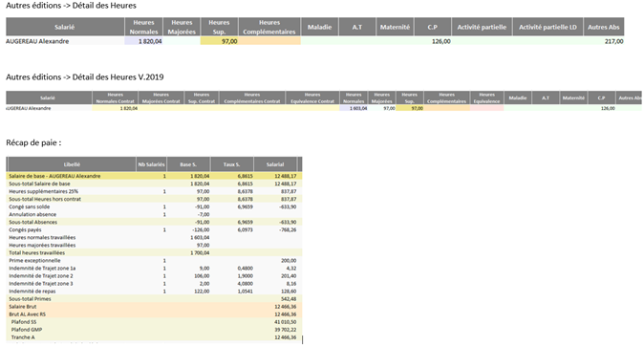The image size is (644, 346).
Task: Click the Sous-total Primes row label
Action: 30,299
